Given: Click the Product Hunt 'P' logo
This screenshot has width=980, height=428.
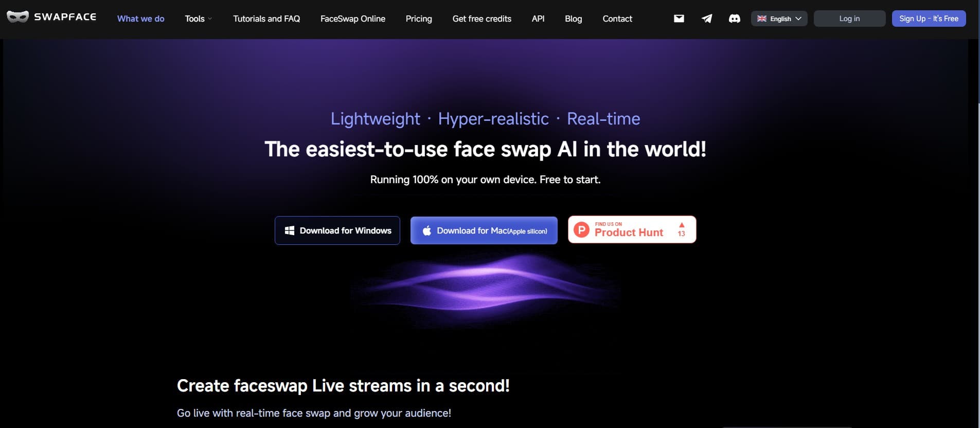Looking at the screenshot, I should pyautogui.click(x=581, y=229).
